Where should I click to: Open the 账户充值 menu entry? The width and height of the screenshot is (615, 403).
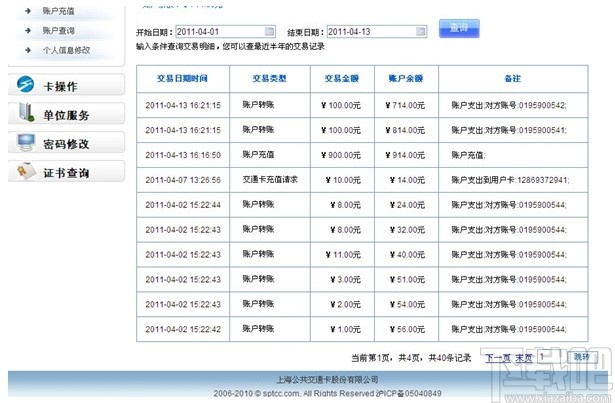58,11
